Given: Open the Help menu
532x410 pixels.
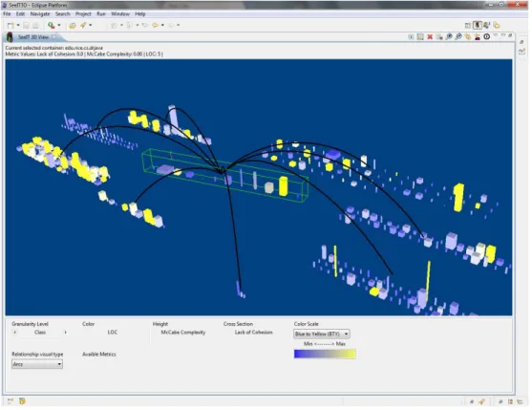Looking at the screenshot, I should tap(140, 14).
